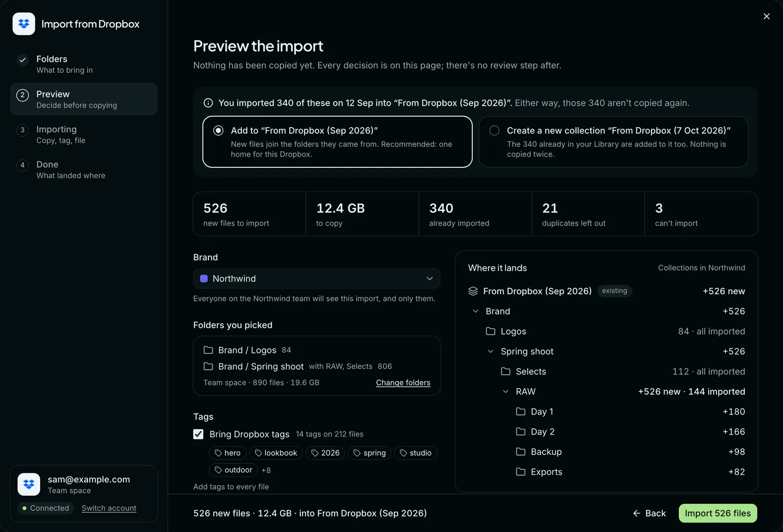Screen dimensions: 783x532
Task: Select the Preview step in the sidebar
Action: pos(84,99)
